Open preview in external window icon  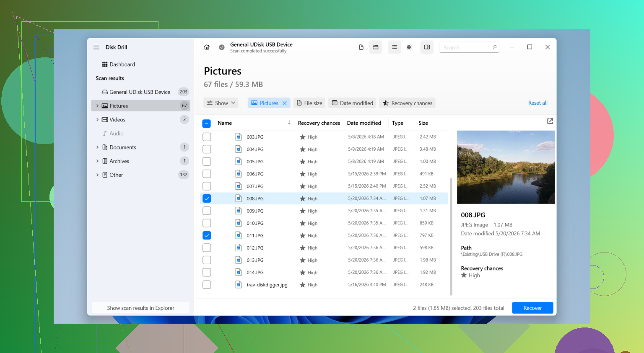pos(550,121)
